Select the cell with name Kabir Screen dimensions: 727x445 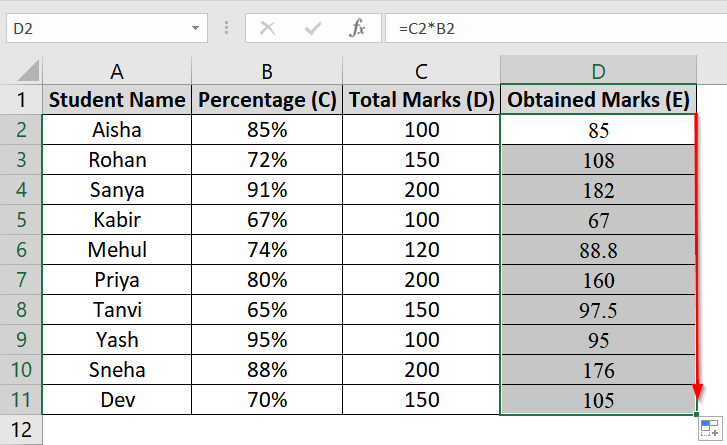pos(117,219)
